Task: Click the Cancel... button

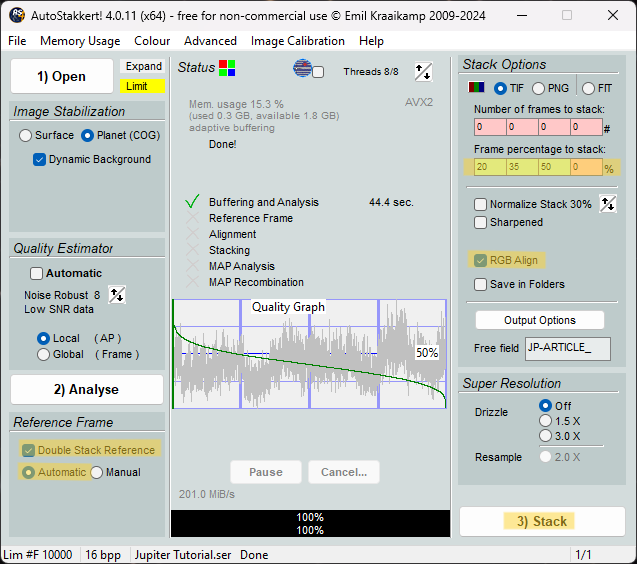Action: (x=344, y=472)
